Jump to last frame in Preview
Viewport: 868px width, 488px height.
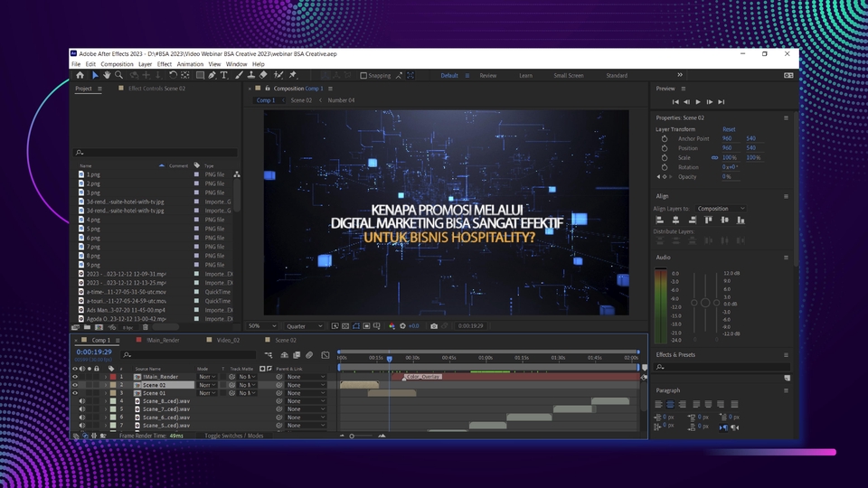(722, 102)
